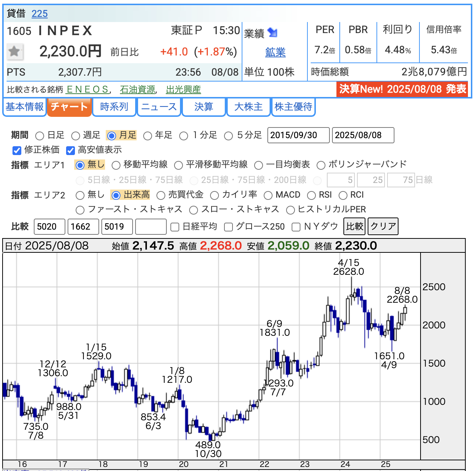
Task: Click the 6/9 1831.0 label on chart
Action: pos(274,328)
